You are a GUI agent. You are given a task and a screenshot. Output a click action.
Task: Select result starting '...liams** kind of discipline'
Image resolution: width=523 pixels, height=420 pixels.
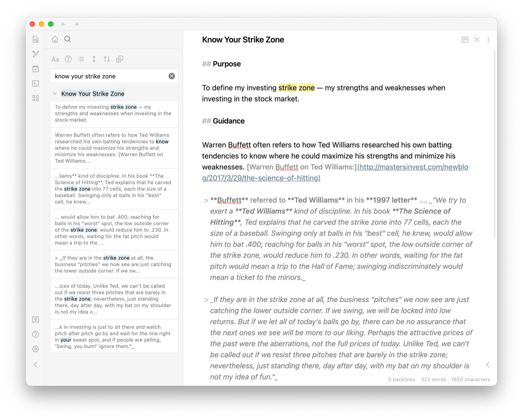114,189
